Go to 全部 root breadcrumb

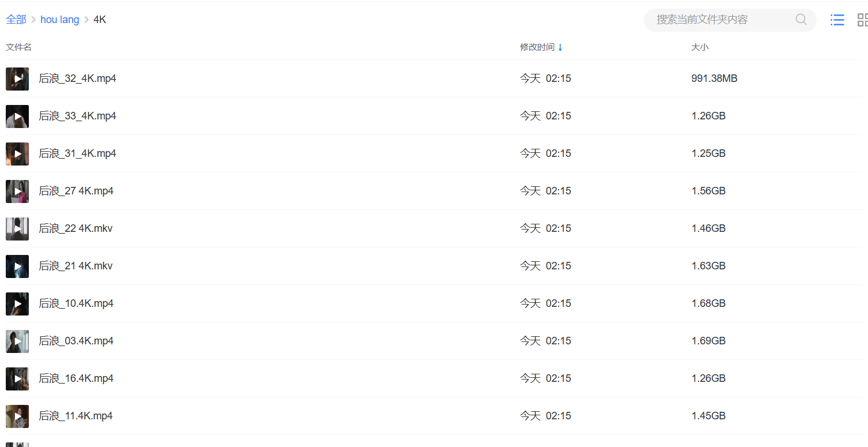pos(16,20)
